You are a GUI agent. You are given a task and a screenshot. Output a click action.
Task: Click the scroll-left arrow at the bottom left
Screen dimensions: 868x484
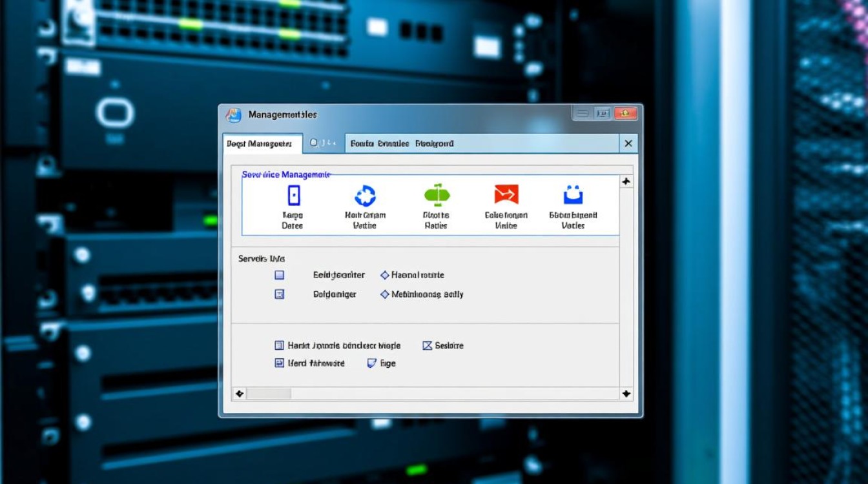239,394
